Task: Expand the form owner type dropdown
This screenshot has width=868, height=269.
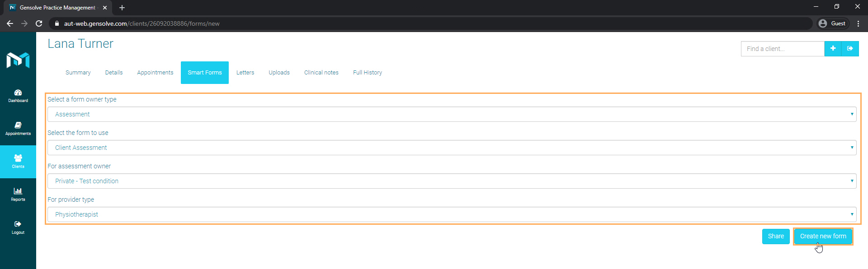Action: (452, 114)
